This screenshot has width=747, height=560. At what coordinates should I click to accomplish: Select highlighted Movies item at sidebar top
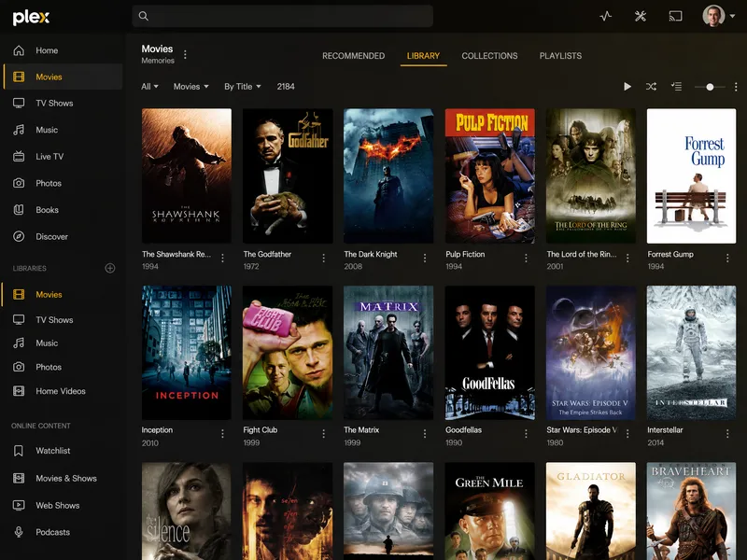point(63,77)
